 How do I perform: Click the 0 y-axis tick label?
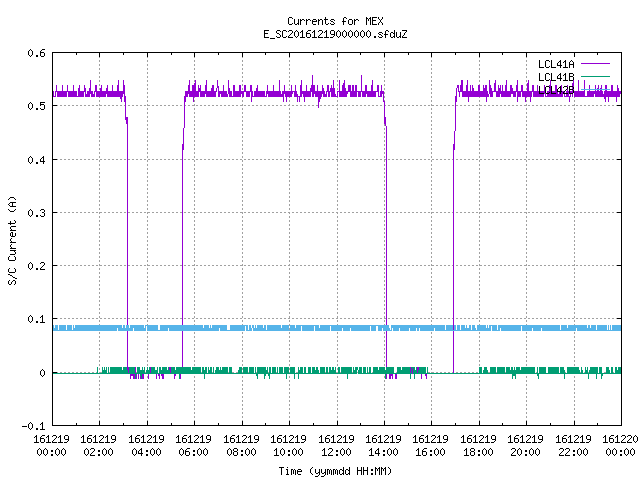coord(42,373)
